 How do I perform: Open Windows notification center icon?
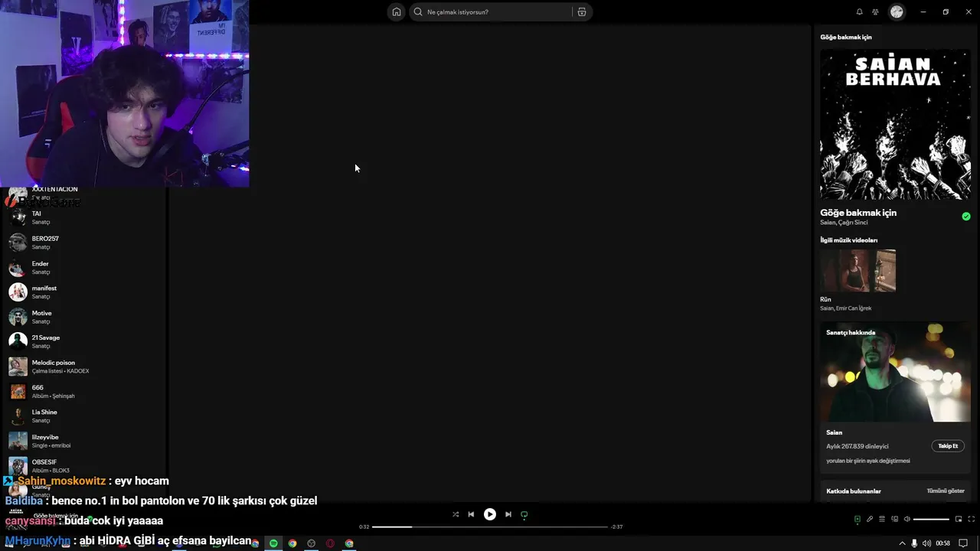(963, 543)
